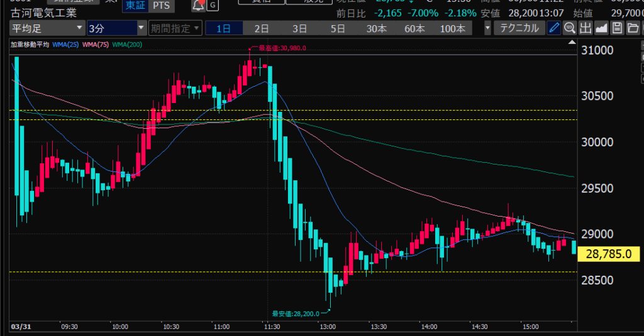The height and width of the screenshot is (336, 644).
Task: Select the 5日 range tab
Action: tap(338, 28)
